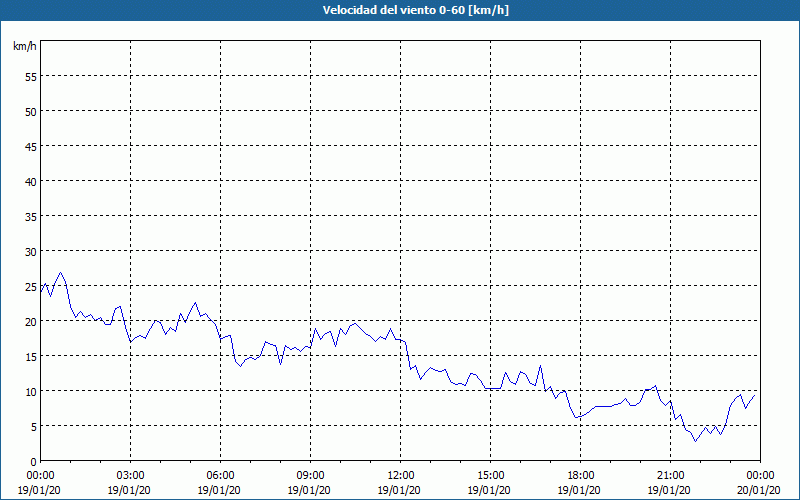Click the 19/01/20 date under 03:00
This screenshot has width=800, height=500.
tap(129, 490)
